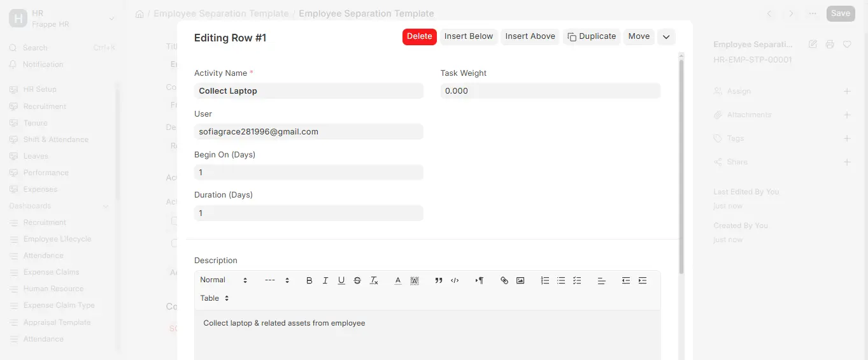
Task: Expand row options chevron next to Move
Action: tap(666, 37)
